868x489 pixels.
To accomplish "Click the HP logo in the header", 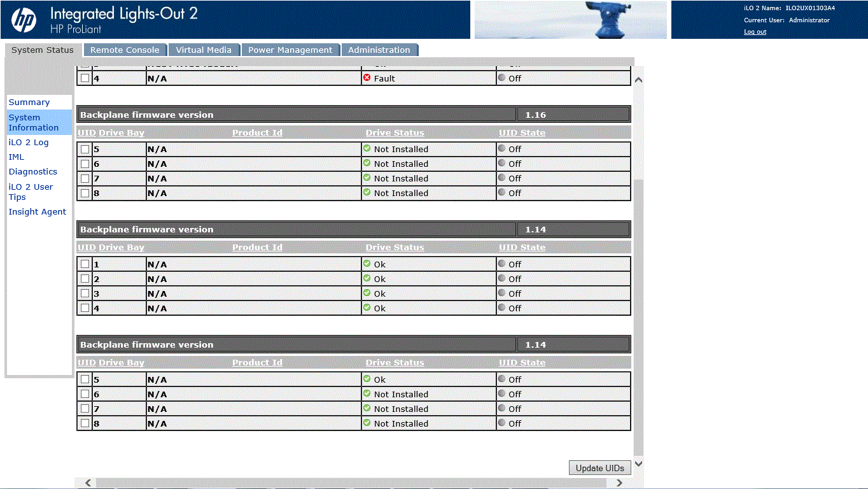I will tap(24, 20).
